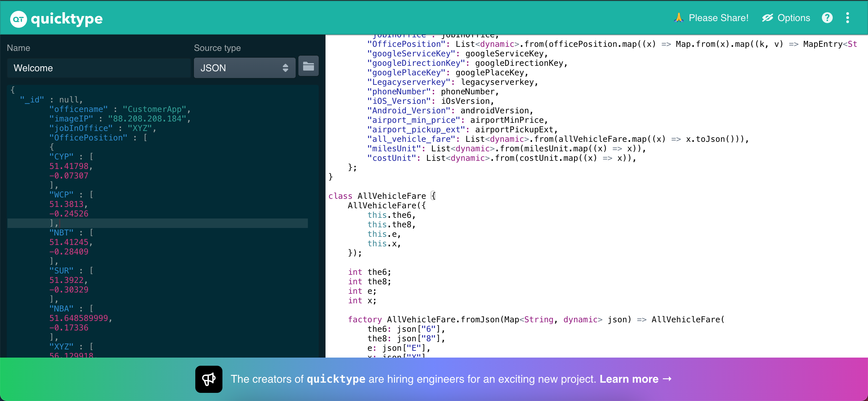Click Please Share in the top bar
Image resolution: width=868 pixels, height=401 pixels.
point(719,18)
